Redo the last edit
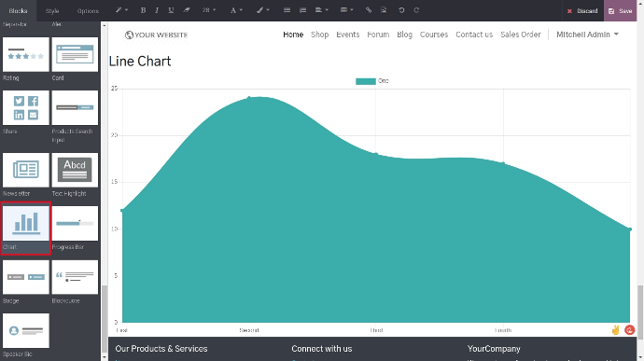The width and height of the screenshot is (644, 361). 416,10
